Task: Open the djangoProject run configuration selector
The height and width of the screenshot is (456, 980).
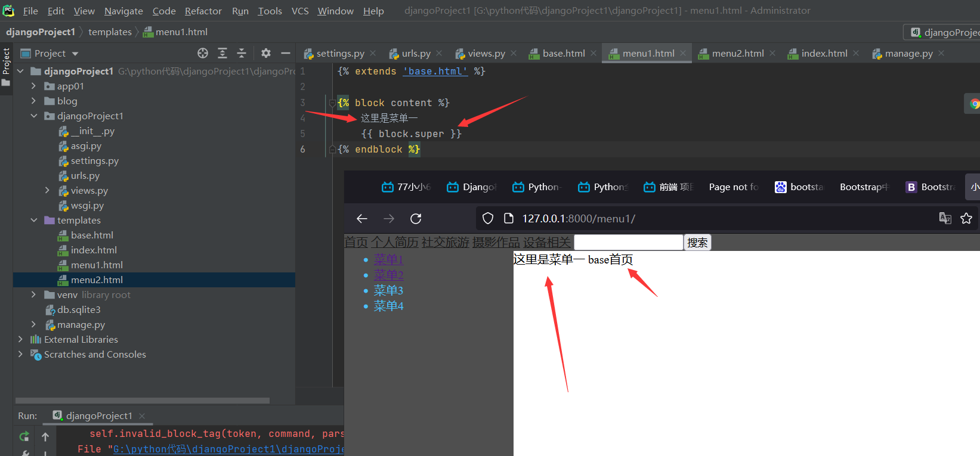Action: tap(942, 32)
